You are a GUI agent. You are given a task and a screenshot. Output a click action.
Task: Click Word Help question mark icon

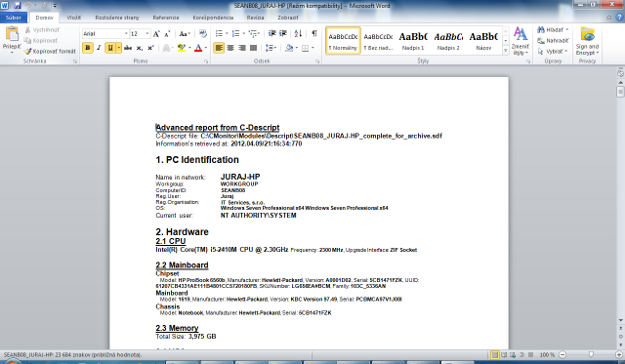(619, 18)
